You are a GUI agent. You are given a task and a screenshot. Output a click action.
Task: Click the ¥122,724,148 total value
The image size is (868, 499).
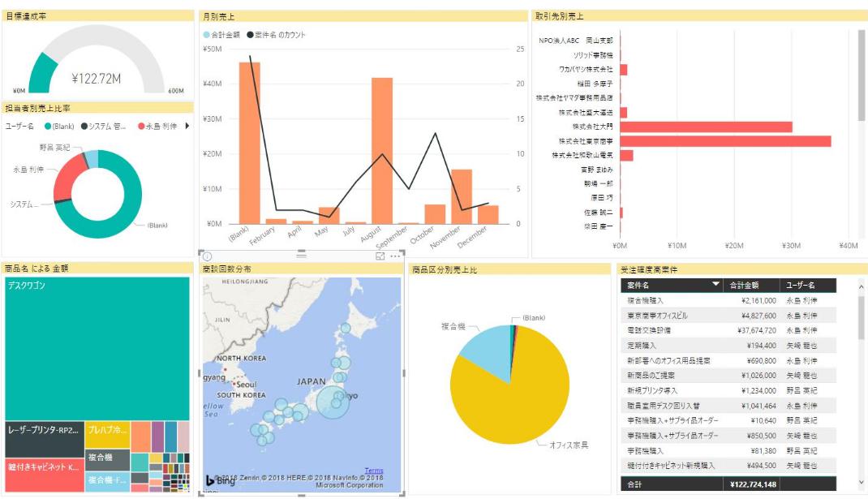[754, 484]
